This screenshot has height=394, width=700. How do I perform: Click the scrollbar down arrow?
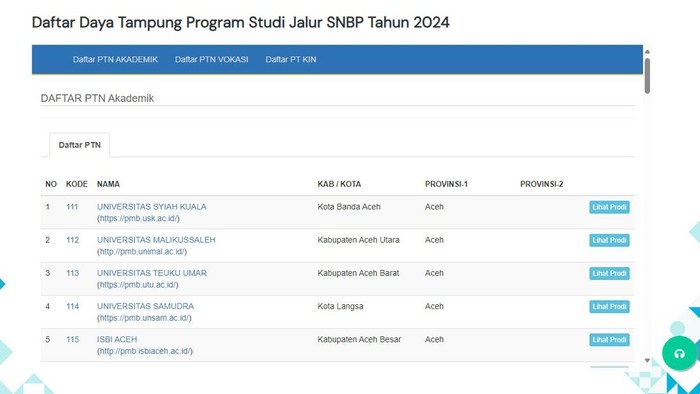(x=647, y=360)
